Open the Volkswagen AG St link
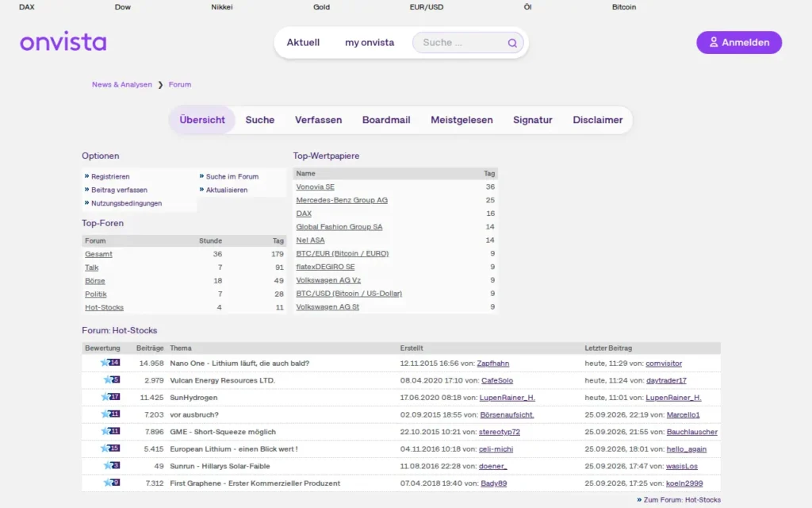This screenshot has height=508, width=812. [x=327, y=307]
